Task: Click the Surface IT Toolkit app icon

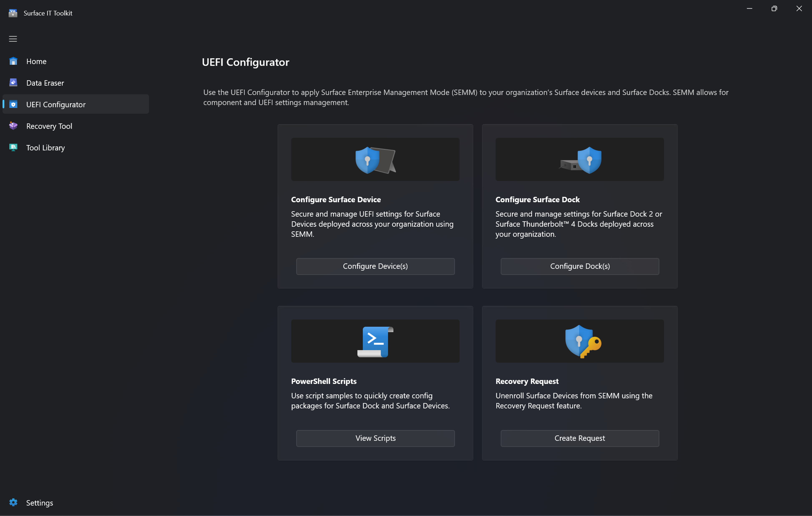Action: coord(13,13)
